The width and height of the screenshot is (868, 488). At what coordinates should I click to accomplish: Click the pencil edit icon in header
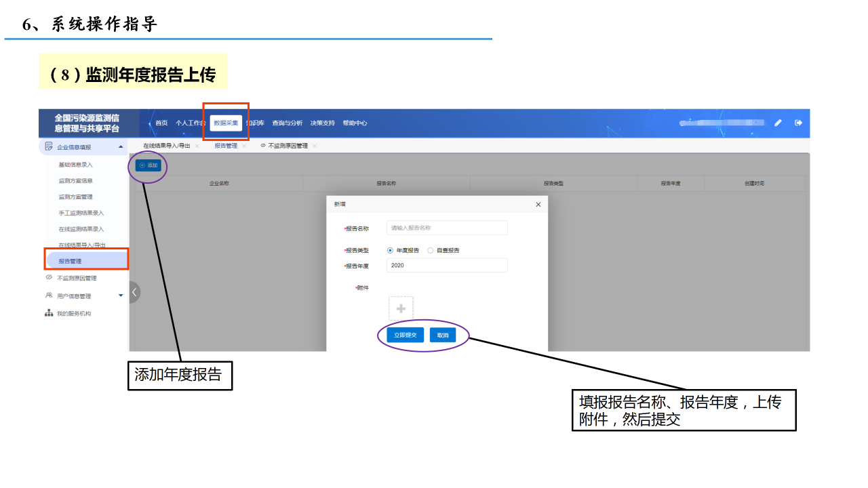pyautogui.click(x=778, y=123)
